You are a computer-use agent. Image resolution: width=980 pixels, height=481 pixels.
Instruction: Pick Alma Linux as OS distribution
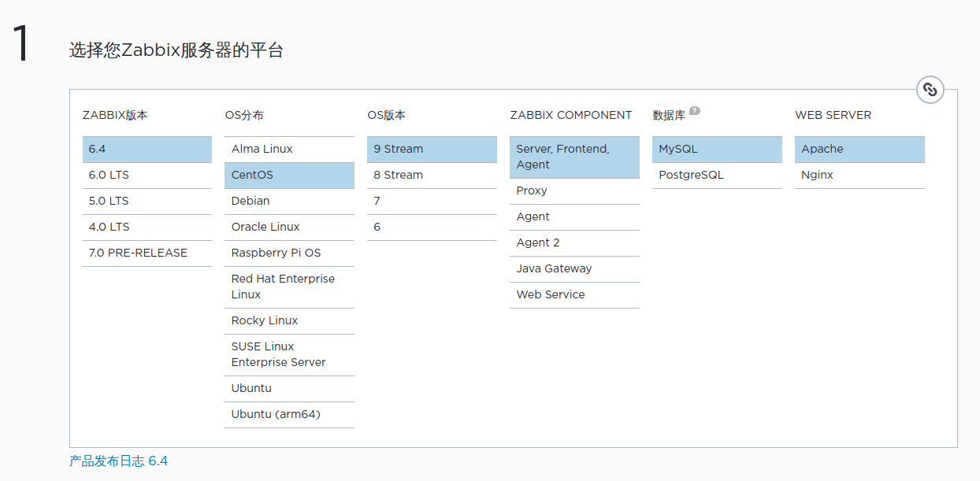[289, 149]
